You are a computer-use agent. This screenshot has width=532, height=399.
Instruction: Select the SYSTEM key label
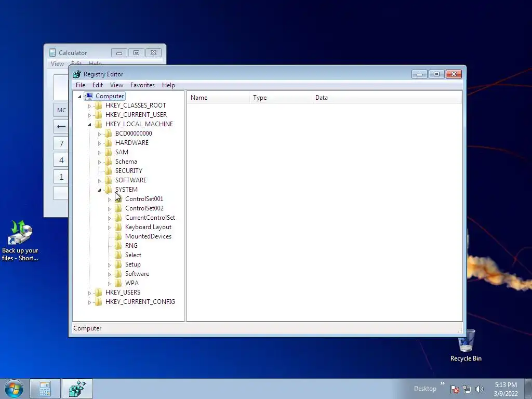126,190
